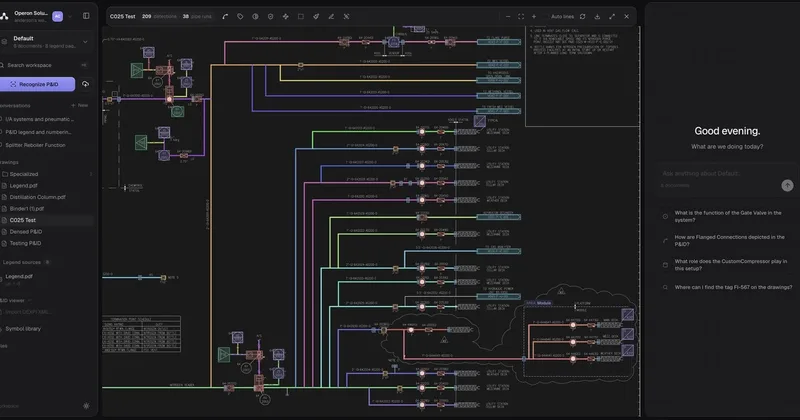Select Legend.pdf under Legend sources

point(19,276)
